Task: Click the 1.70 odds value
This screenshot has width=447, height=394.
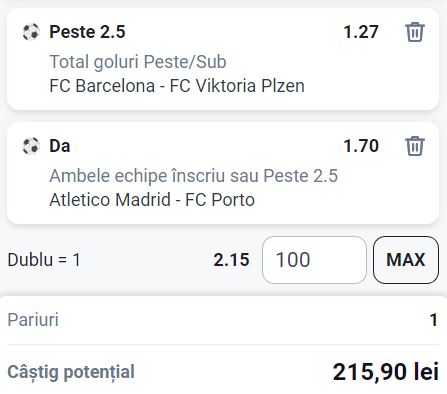Action: pos(361,146)
